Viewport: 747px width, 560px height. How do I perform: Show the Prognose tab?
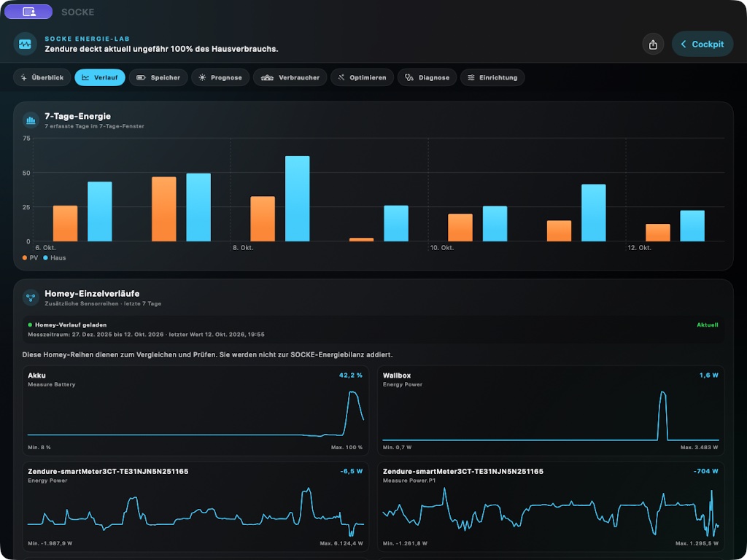[220, 77]
